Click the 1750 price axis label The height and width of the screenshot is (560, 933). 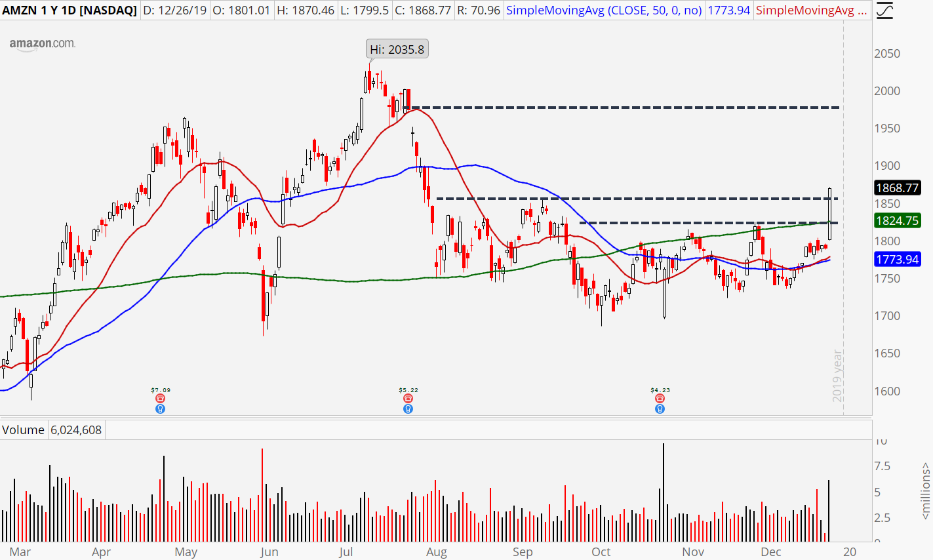click(887, 279)
